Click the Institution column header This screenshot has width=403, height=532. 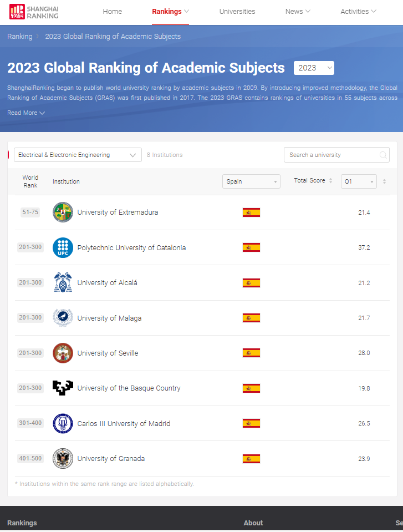click(x=66, y=181)
